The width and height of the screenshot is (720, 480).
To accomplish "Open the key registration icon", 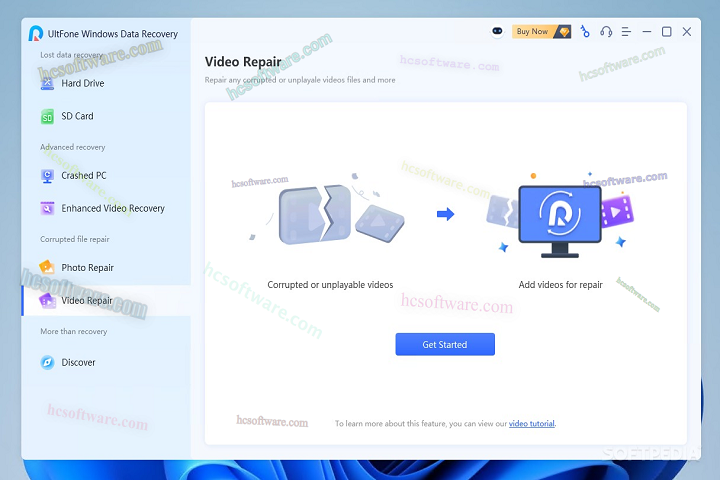I will point(585,32).
